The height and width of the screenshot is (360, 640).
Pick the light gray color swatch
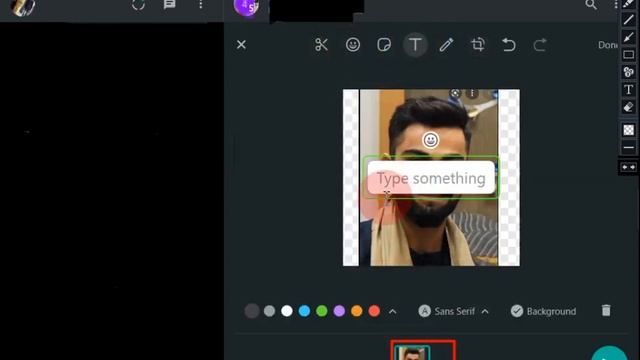(269, 311)
